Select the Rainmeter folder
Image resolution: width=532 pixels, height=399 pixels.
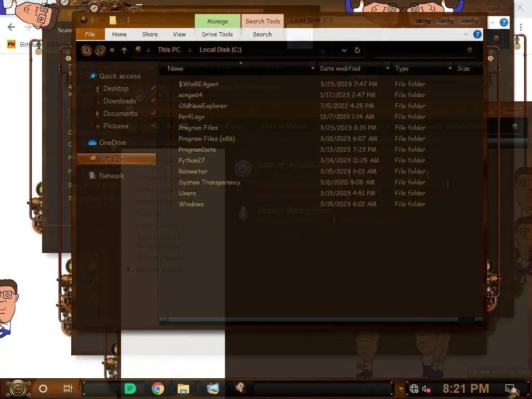coord(193,171)
